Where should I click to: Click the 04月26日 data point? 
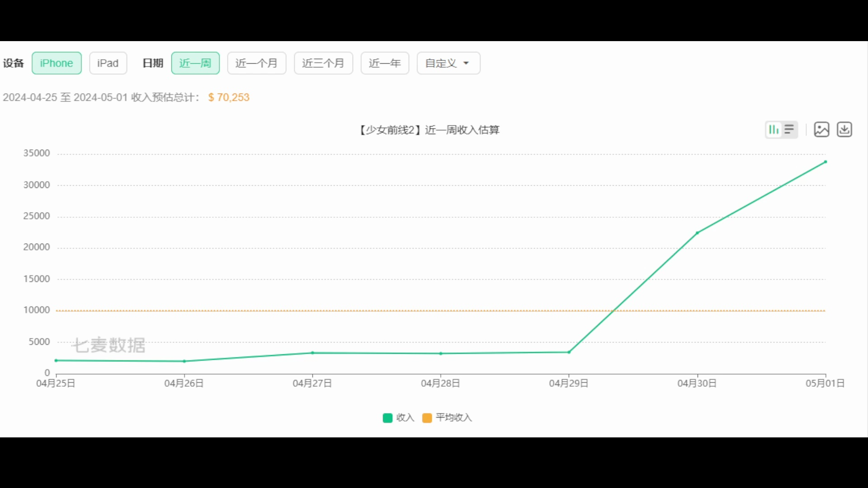184,361
